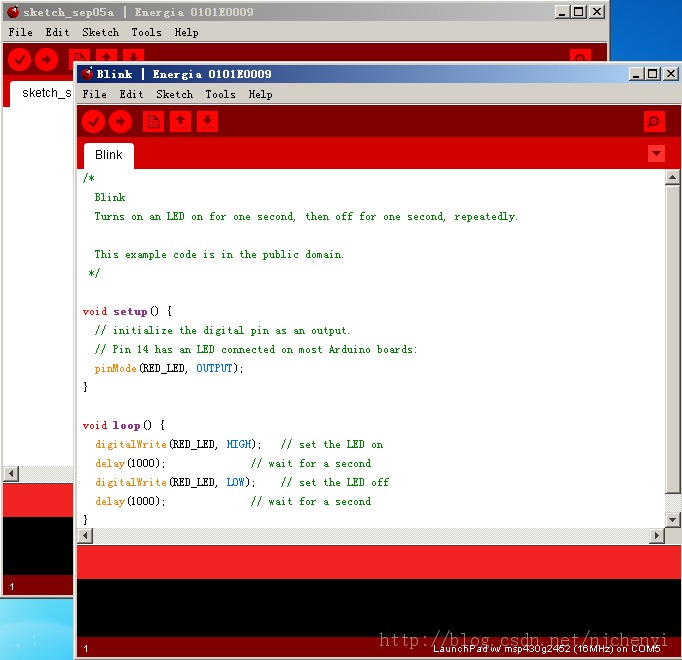The height and width of the screenshot is (660, 682).
Task: Click Energia app icon in sketch_sep05a title bar
Action: click(x=13, y=12)
